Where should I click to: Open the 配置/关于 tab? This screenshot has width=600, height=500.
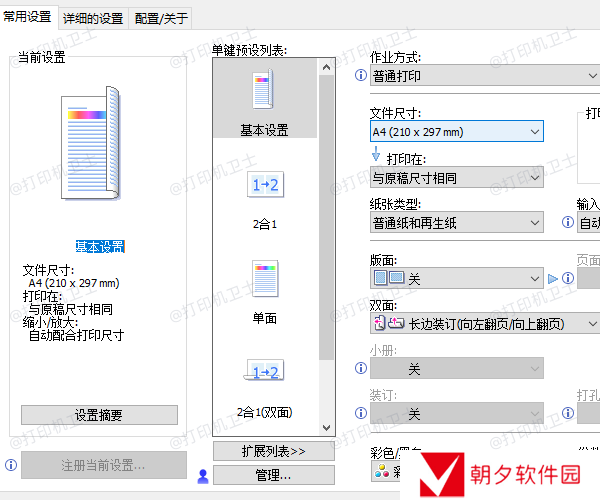click(x=161, y=18)
